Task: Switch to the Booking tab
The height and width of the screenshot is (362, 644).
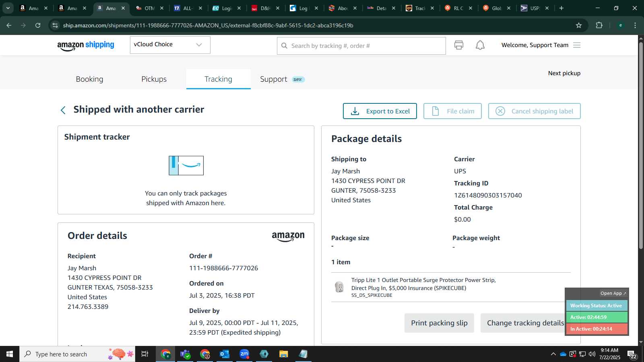Action: click(89, 79)
